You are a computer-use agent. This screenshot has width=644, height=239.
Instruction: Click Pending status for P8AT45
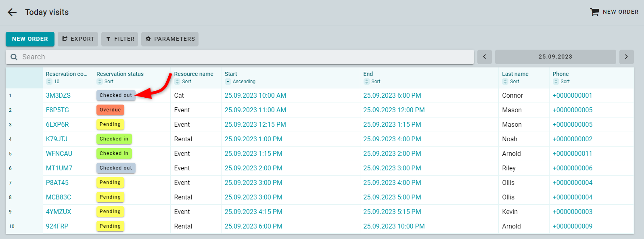pyautogui.click(x=110, y=182)
